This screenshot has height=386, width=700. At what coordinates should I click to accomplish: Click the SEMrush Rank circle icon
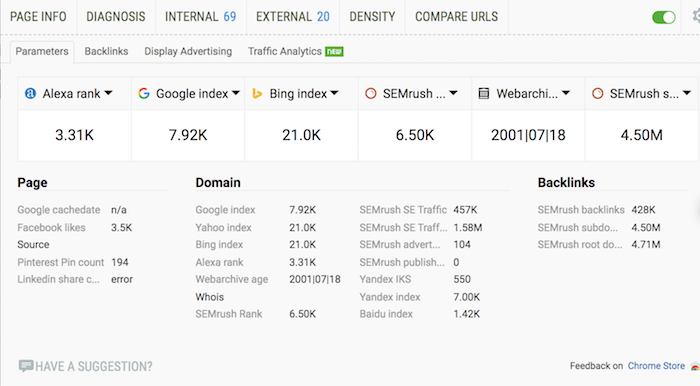point(371,93)
